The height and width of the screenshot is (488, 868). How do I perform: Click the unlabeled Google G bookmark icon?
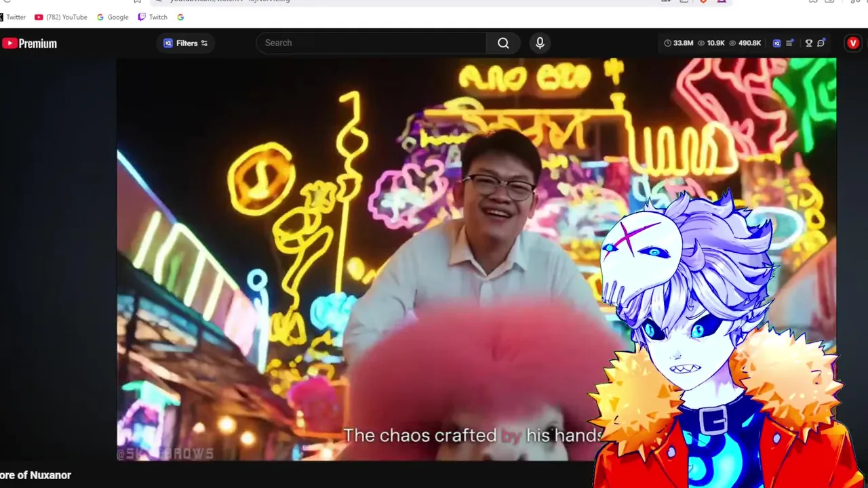[180, 17]
